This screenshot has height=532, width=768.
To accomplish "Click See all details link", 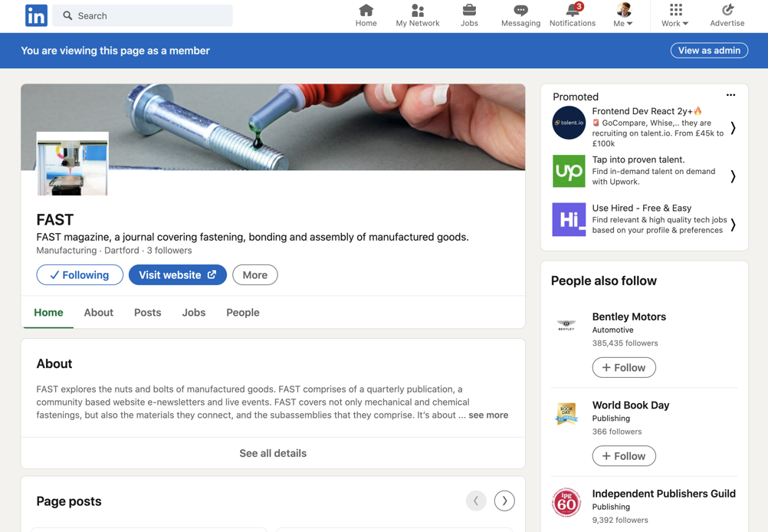I will pos(273,453).
